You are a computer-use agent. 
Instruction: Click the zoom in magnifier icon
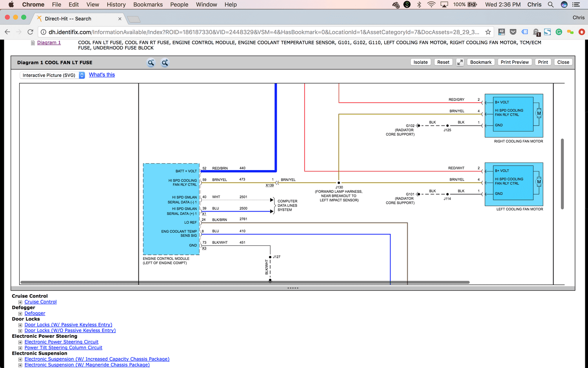(165, 62)
